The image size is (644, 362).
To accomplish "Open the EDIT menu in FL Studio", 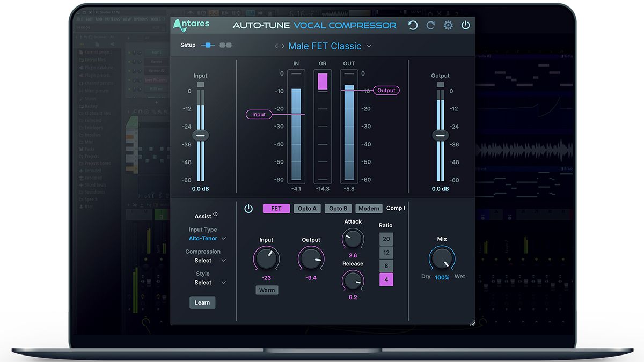I will tap(89, 19).
